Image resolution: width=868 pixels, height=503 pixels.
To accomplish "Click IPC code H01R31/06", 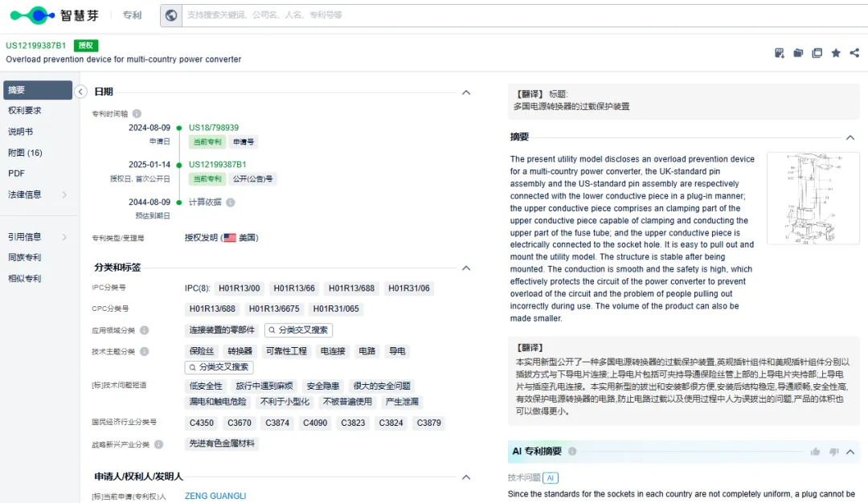I will (x=408, y=288).
